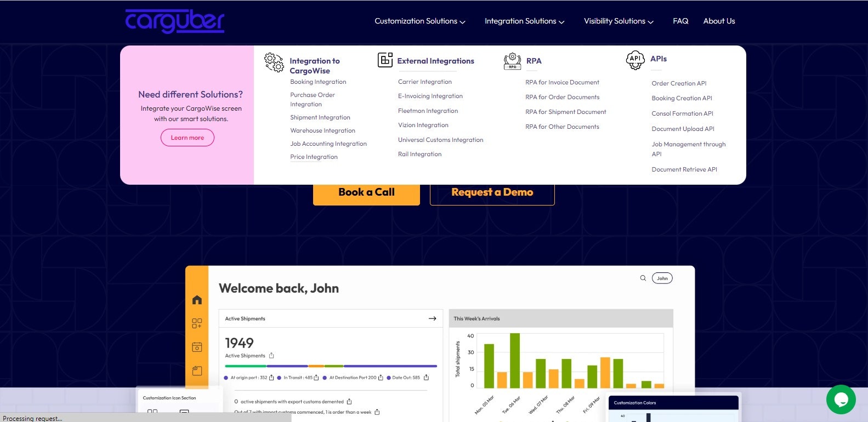
Task: Click the Customization Colors card
Action: 673,409
